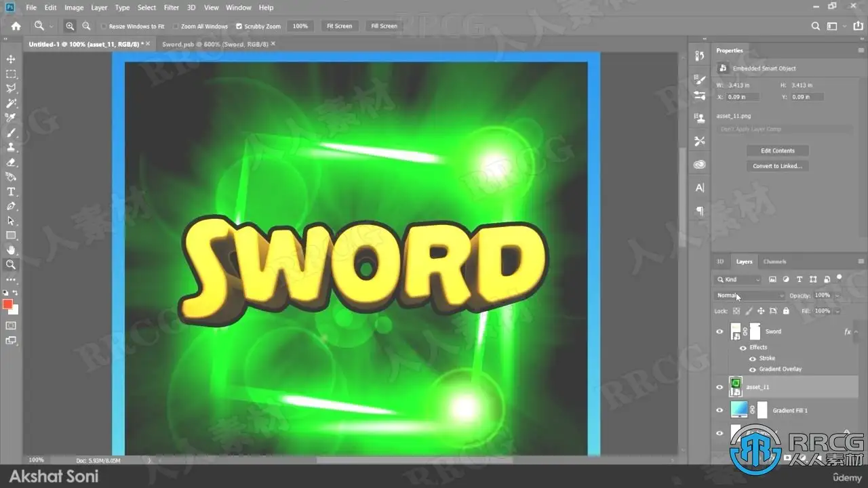Hide the asset_11 layer
This screenshot has width=868, height=488.
coord(719,387)
